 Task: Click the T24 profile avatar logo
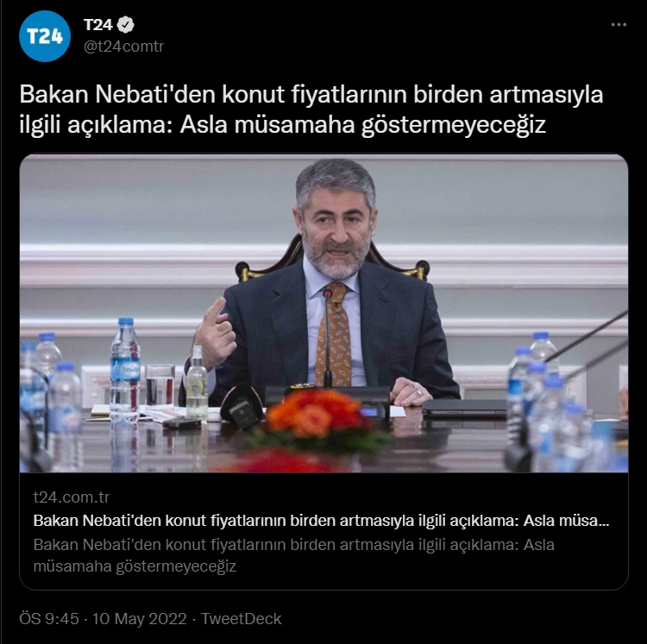pos(45,36)
